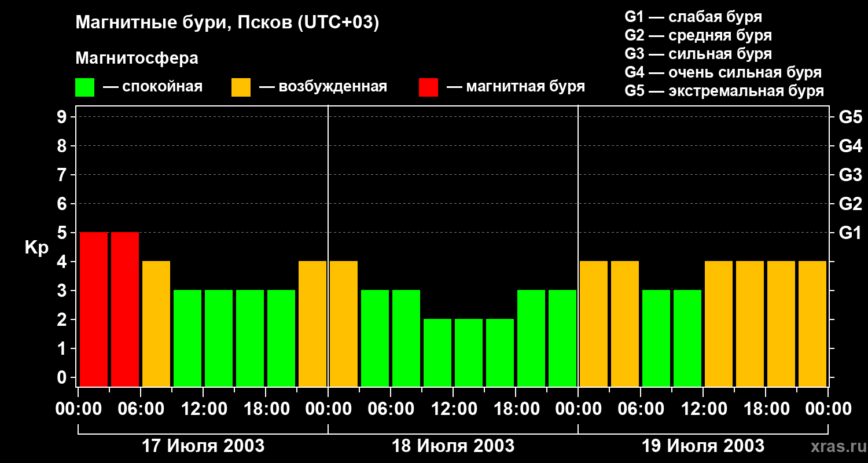868x463 pixels.
Task: Click the yellow 'возбужденная' legend swatch
Action: [x=241, y=87]
